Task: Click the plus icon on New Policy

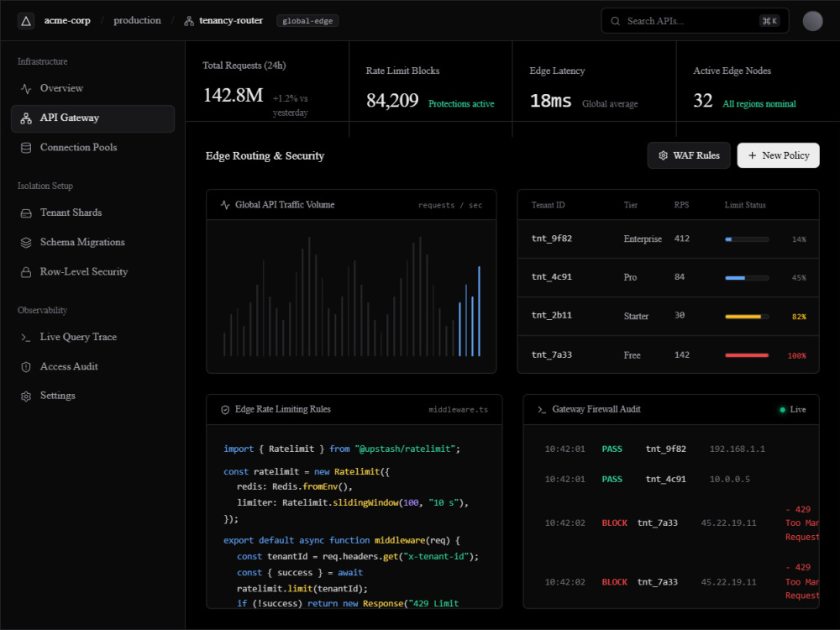Action: coord(752,155)
